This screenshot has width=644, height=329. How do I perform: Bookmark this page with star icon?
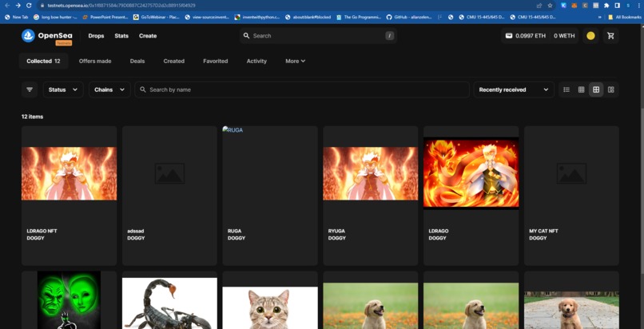click(550, 6)
